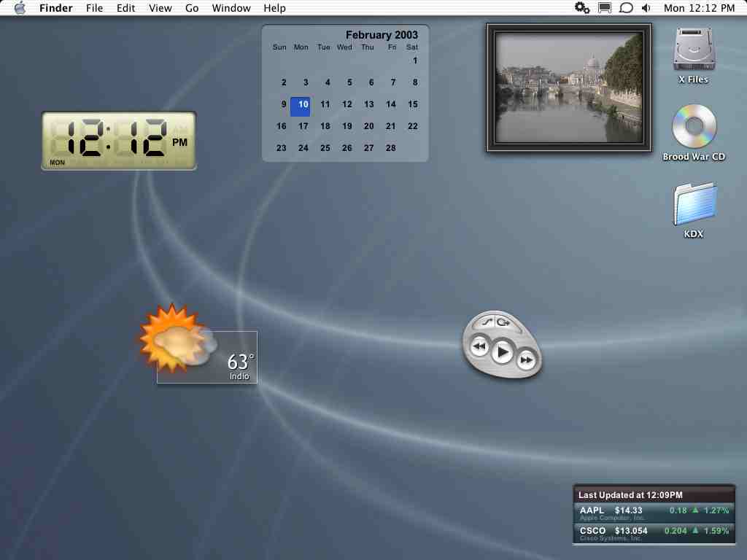Click the display monitor icon in menu bar
Screen dimensions: 747x560
point(605,7)
